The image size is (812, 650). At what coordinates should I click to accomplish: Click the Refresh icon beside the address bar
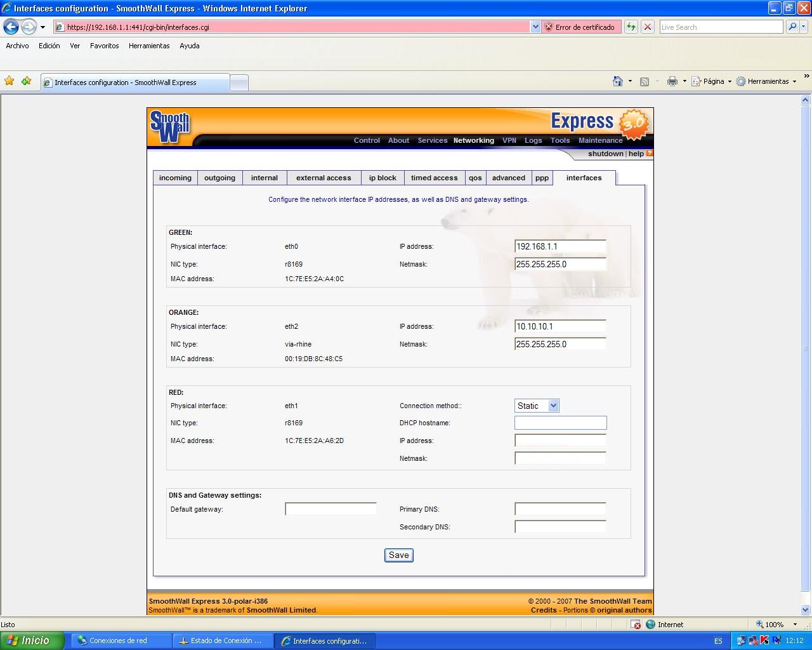click(631, 27)
